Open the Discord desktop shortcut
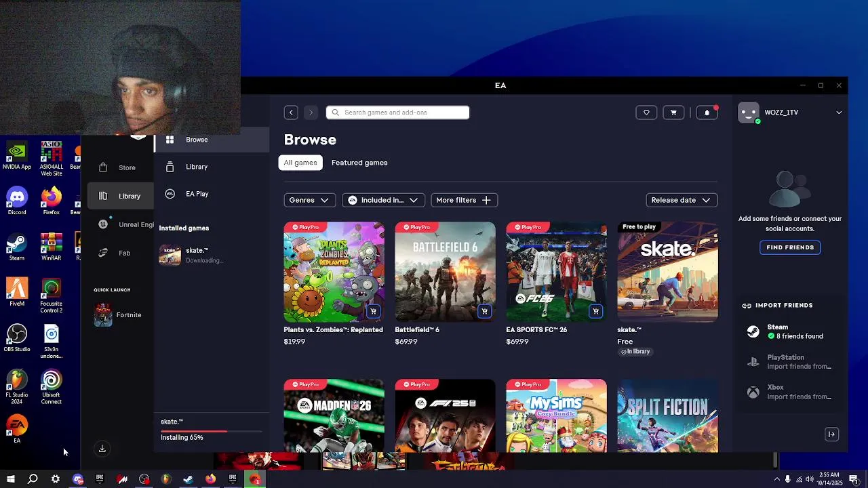 pos(17,201)
